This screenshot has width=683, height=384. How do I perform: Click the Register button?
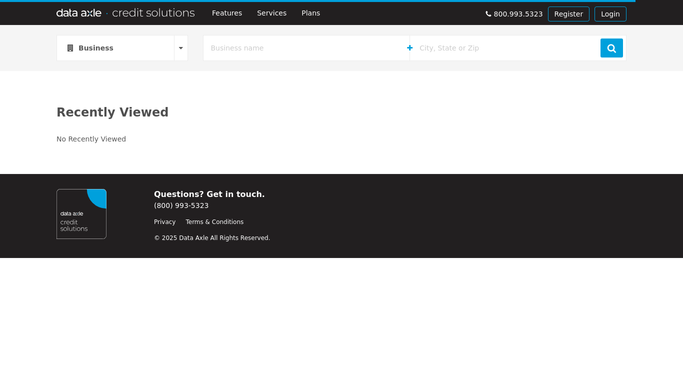568,14
